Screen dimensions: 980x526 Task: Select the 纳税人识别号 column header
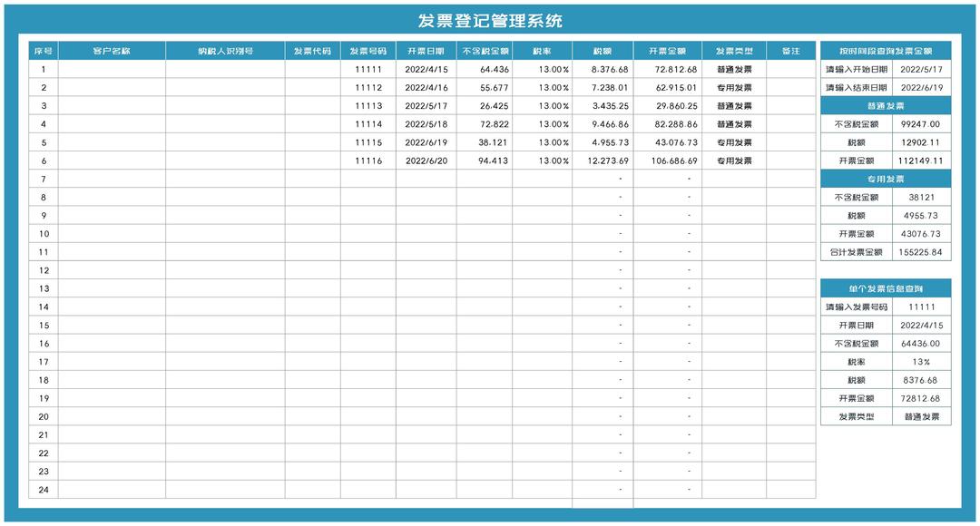[x=226, y=51]
